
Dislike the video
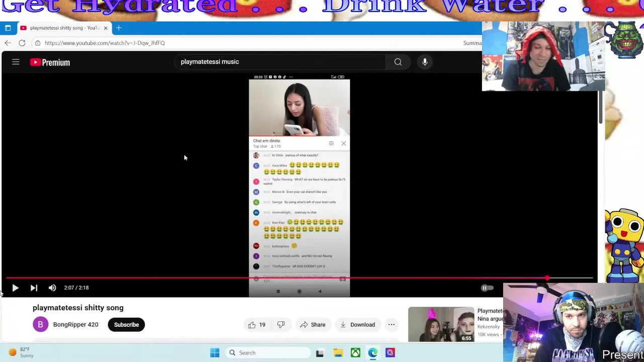coord(281,324)
